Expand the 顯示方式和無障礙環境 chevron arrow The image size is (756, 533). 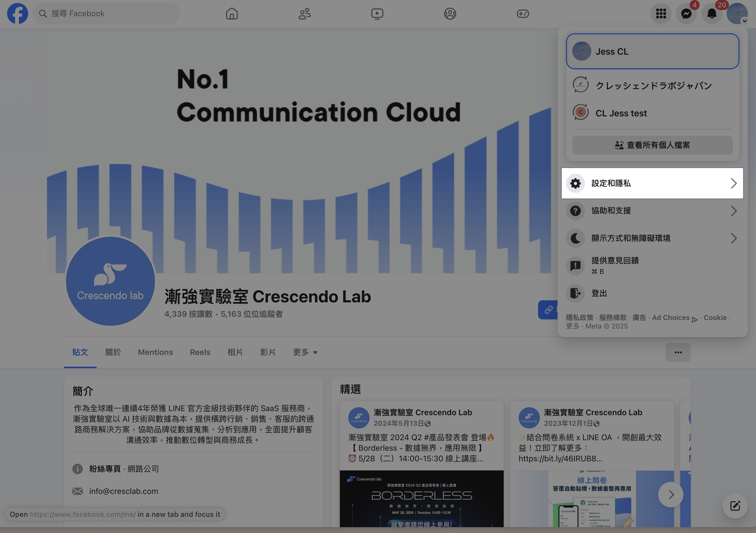coord(734,238)
